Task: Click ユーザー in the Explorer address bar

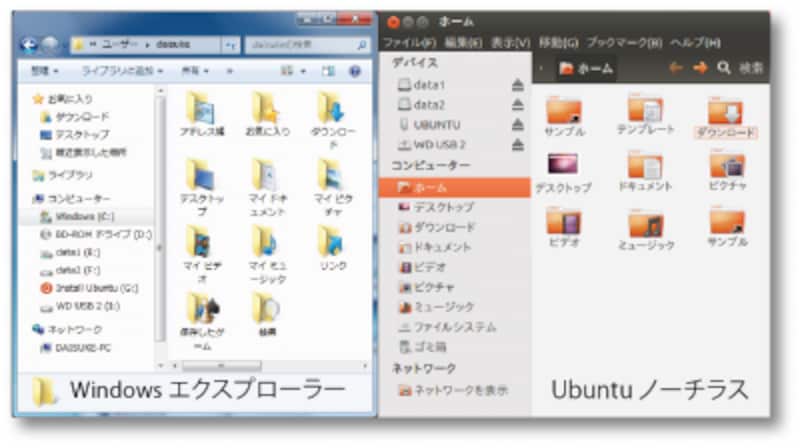Action: [x=119, y=45]
